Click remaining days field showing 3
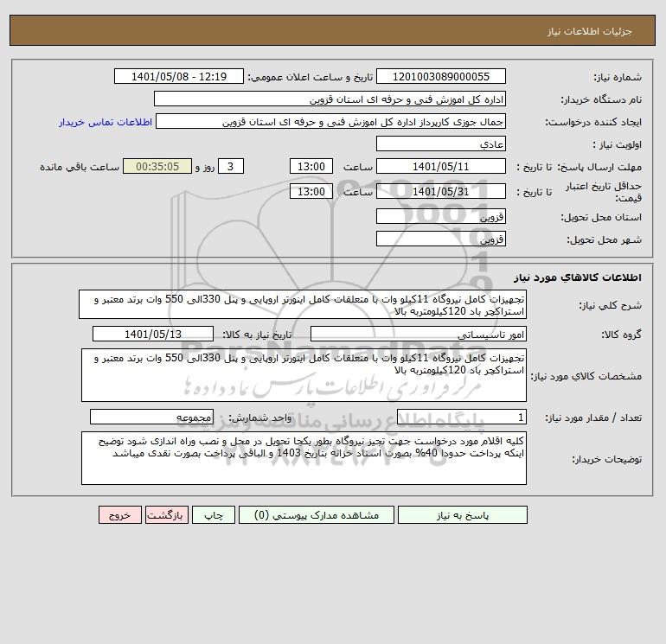 (x=231, y=167)
